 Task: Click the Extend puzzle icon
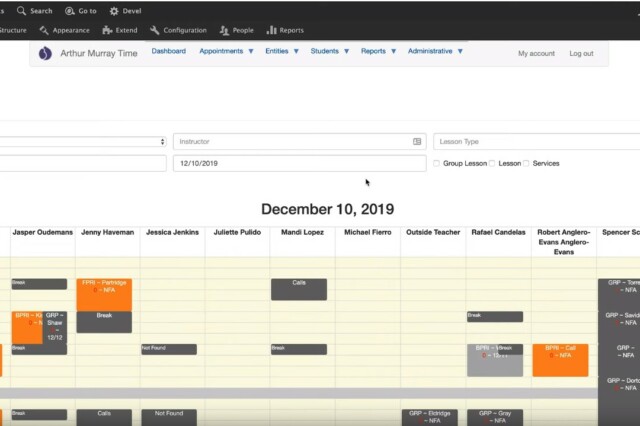point(107,31)
